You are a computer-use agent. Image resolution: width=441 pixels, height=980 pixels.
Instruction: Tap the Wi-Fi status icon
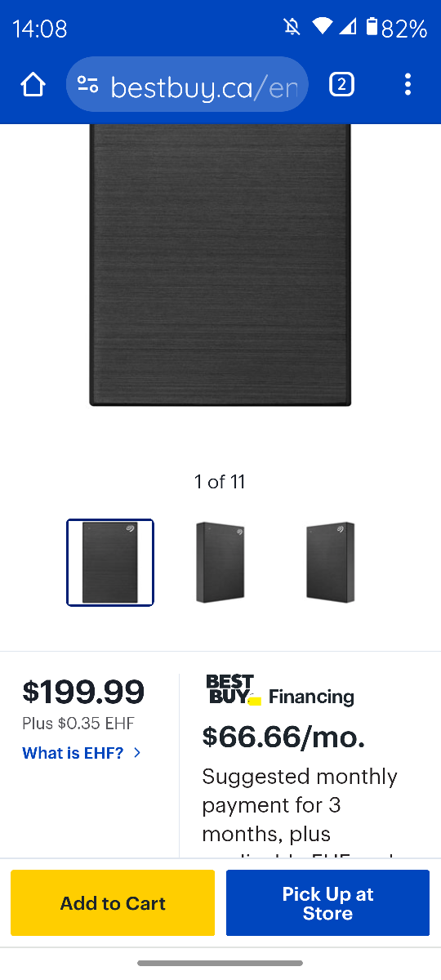(x=323, y=28)
